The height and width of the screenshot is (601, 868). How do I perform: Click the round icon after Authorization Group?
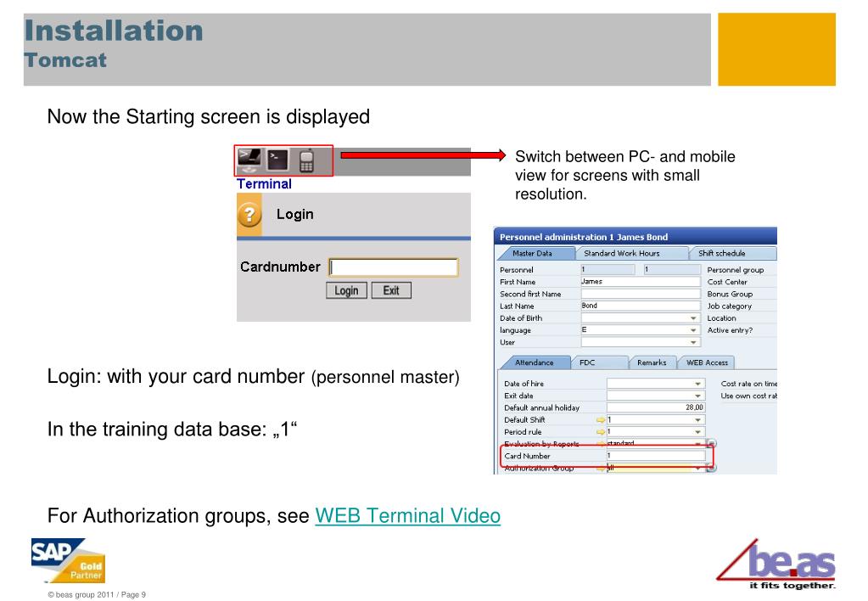click(x=711, y=468)
